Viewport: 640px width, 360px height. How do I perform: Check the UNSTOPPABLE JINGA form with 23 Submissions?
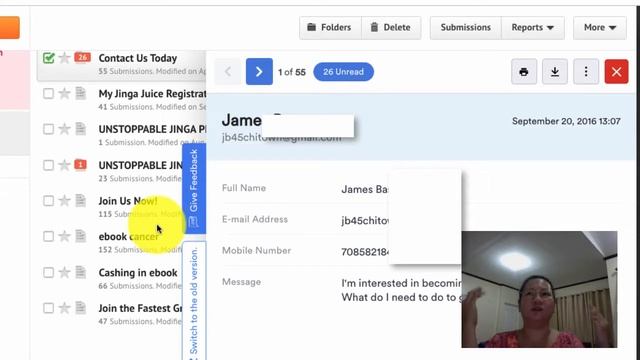pos(48,165)
